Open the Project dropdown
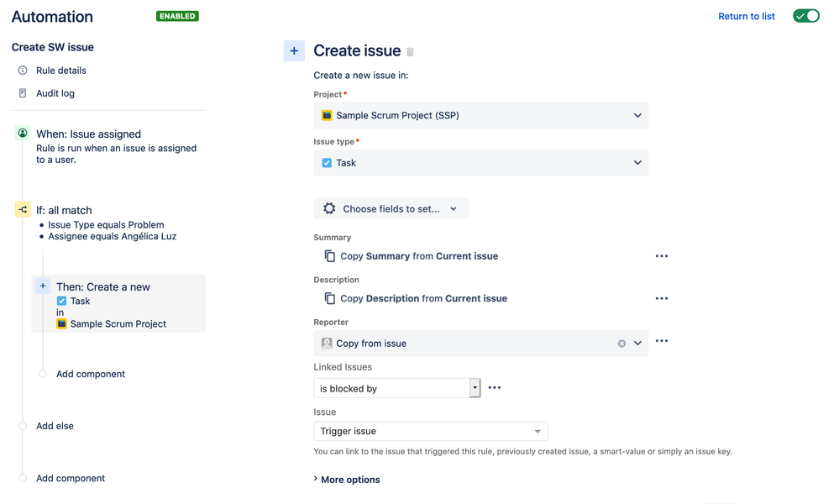The width and height of the screenshot is (839, 504). tap(480, 115)
